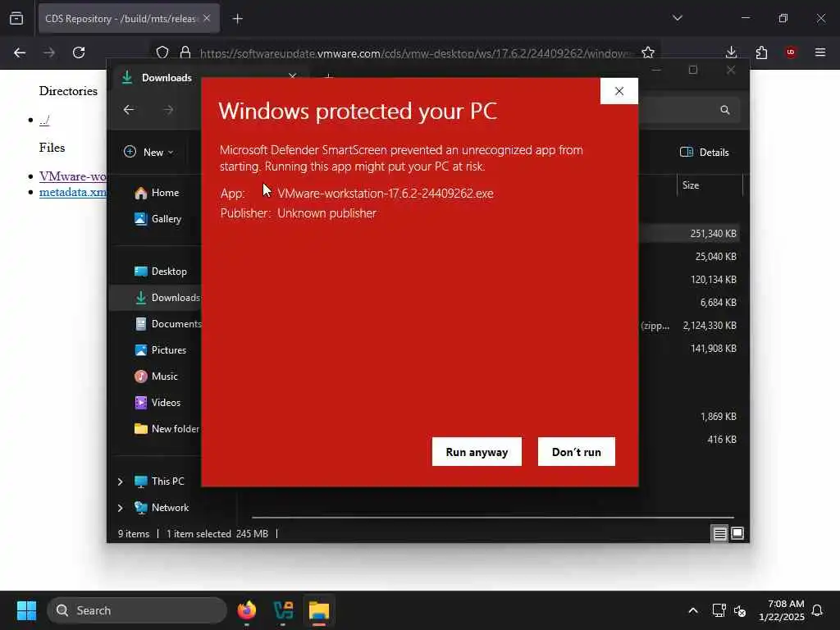Image resolution: width=840 pixels, height=630 pixels.
Task: Open Firefox hamburger application menu
Action: tap(820, 52)
